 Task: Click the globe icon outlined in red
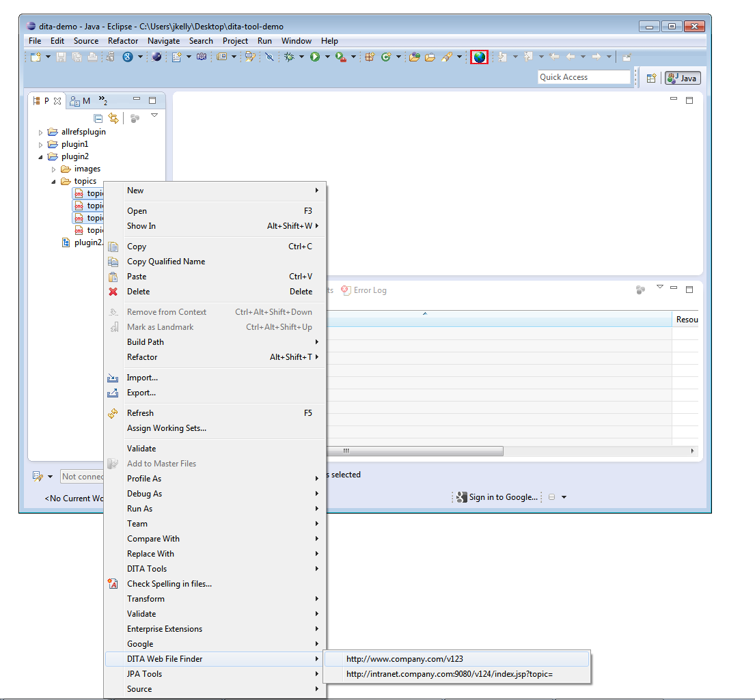point(479,57)
